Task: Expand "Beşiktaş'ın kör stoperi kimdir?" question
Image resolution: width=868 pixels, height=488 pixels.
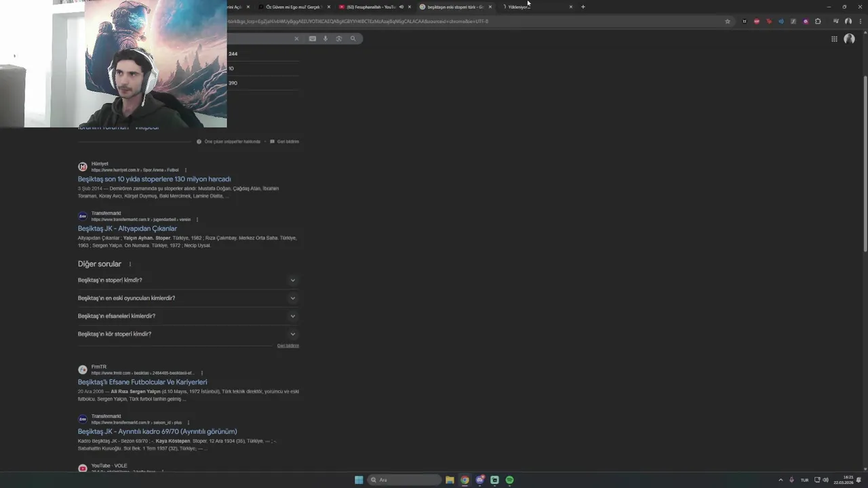Action: coord(188,334)
